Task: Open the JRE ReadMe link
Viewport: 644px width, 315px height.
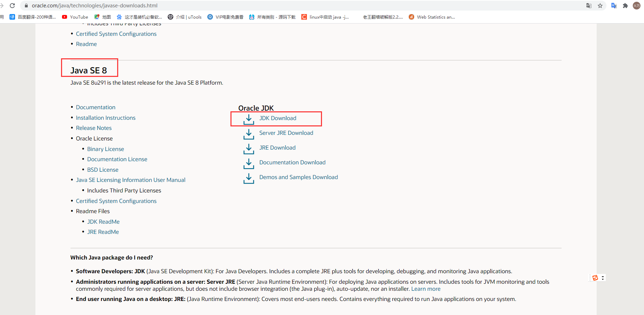Action: pos(103,232)
